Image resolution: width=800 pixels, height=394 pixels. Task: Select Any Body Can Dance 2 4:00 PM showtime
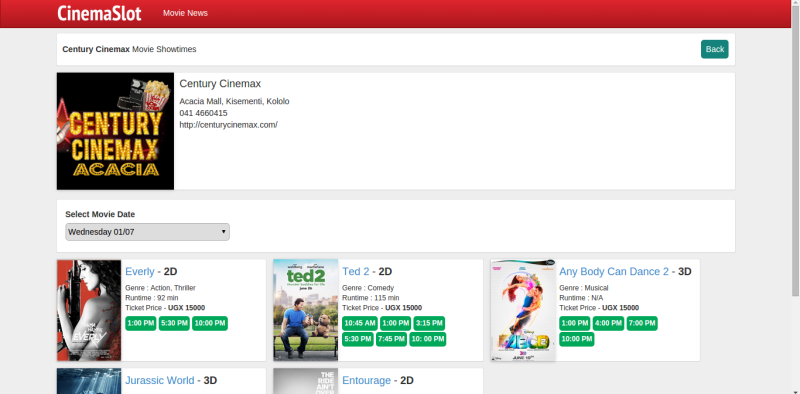pyautogui.click(x=608, y=324)
